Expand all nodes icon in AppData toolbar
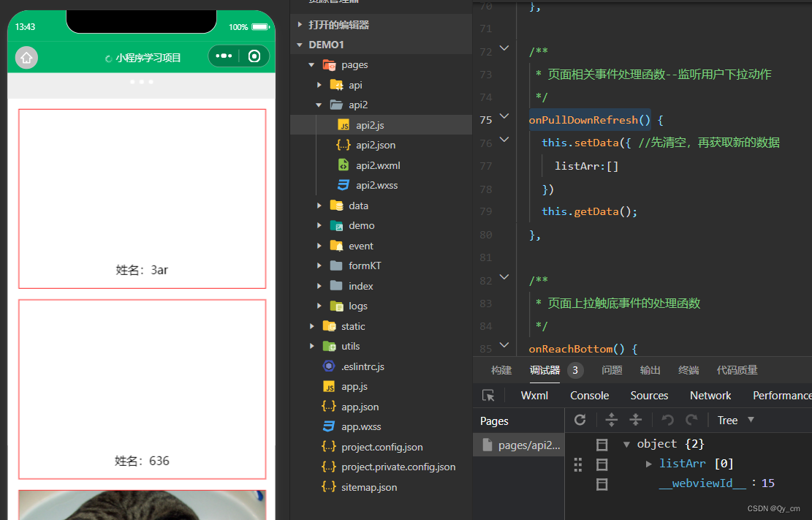The image size is (812, 520). tap(612, 420)
